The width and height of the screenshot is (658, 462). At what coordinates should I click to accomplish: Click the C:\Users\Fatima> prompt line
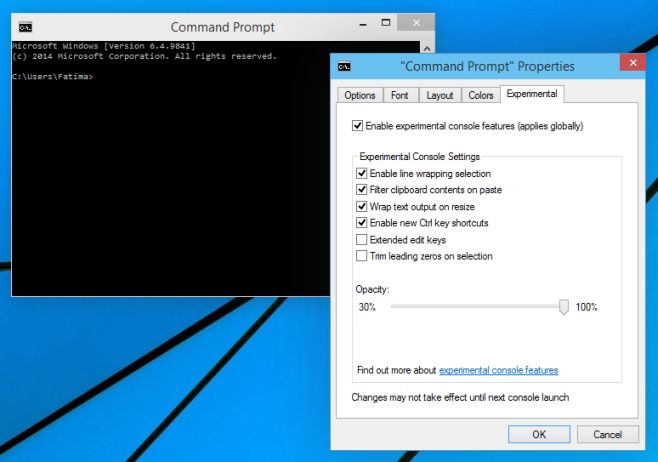coord(52,76)
